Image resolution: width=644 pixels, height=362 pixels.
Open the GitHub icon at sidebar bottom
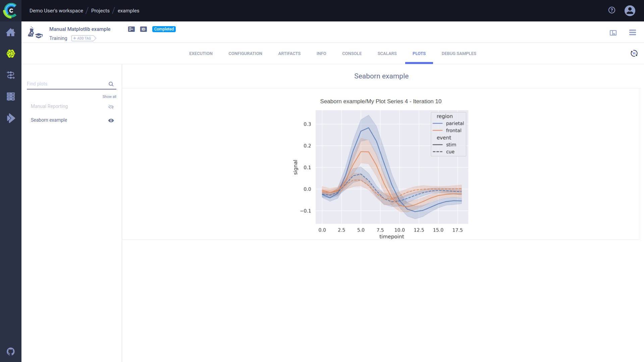pos(11,351)
